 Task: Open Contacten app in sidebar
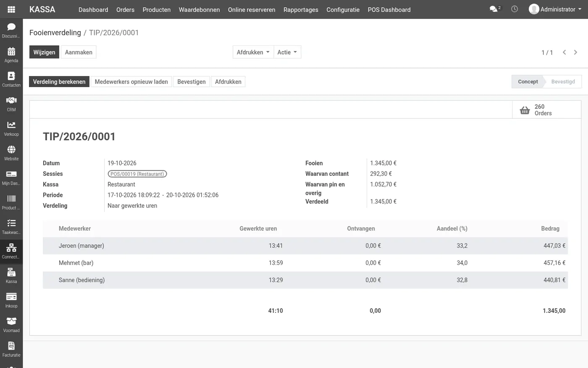11,79
